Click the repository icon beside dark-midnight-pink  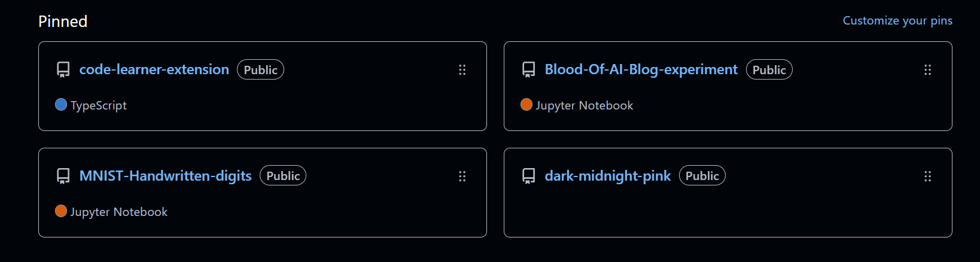tap(528, 176)
